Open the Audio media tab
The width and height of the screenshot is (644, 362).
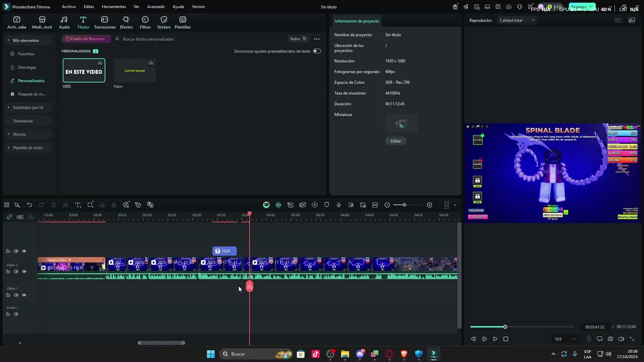pos(64,23)
